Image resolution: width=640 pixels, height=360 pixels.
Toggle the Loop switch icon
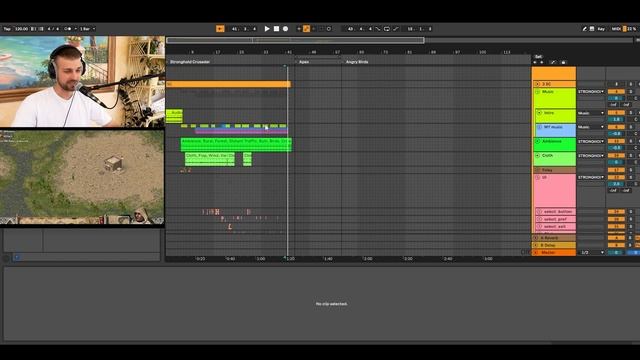[387, 29]
